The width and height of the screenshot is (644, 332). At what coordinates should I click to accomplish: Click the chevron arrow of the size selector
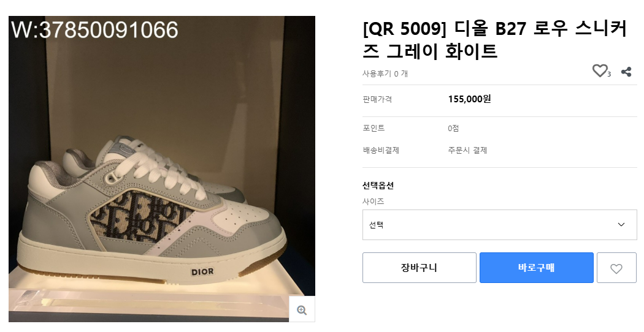(x=621, y=225)
